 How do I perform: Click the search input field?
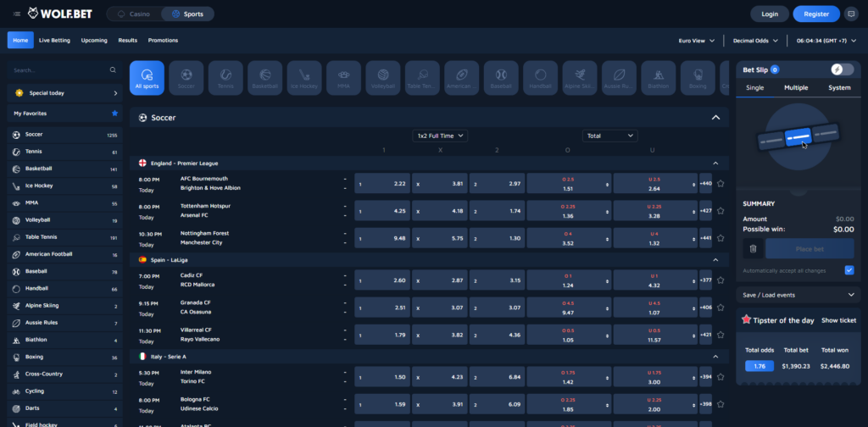pos(60,70)
